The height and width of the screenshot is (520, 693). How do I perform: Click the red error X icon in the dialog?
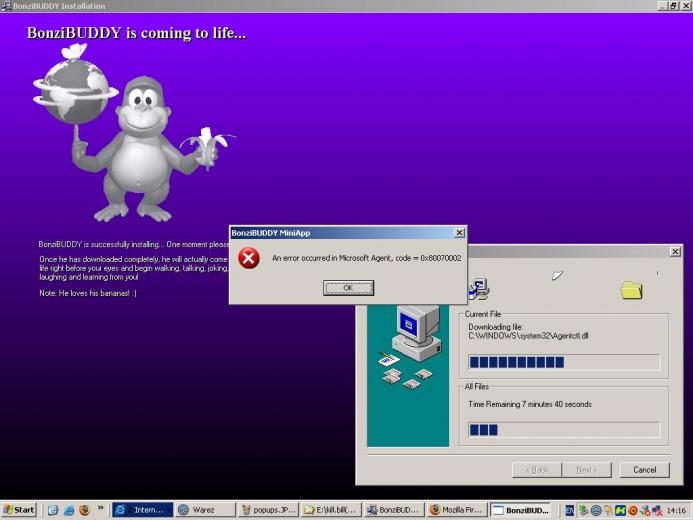tap(249, 258)
